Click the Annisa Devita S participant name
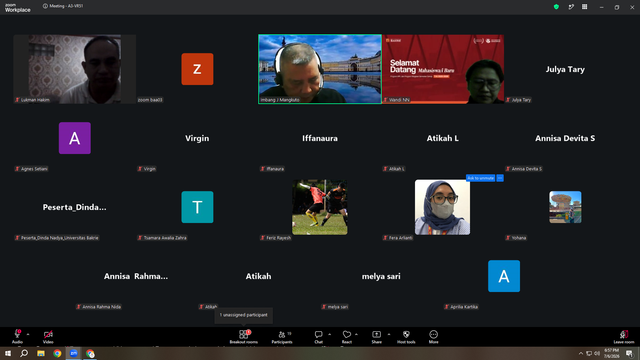Viewport: 640px width, 360px height. [565, 138]
